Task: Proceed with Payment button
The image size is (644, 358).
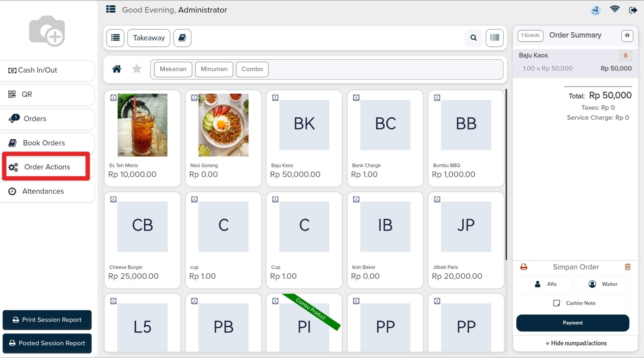Action: pyautogui.click(x=573, y=323)
